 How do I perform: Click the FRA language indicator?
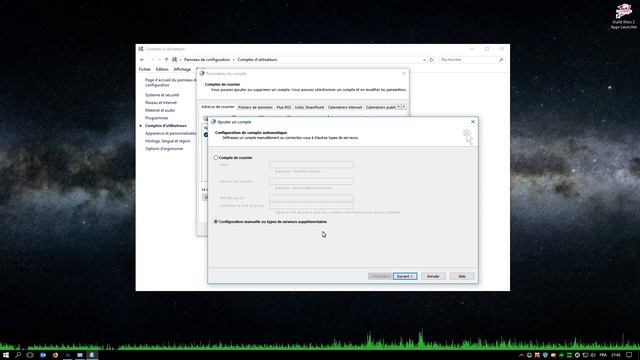tap(603, 355)
